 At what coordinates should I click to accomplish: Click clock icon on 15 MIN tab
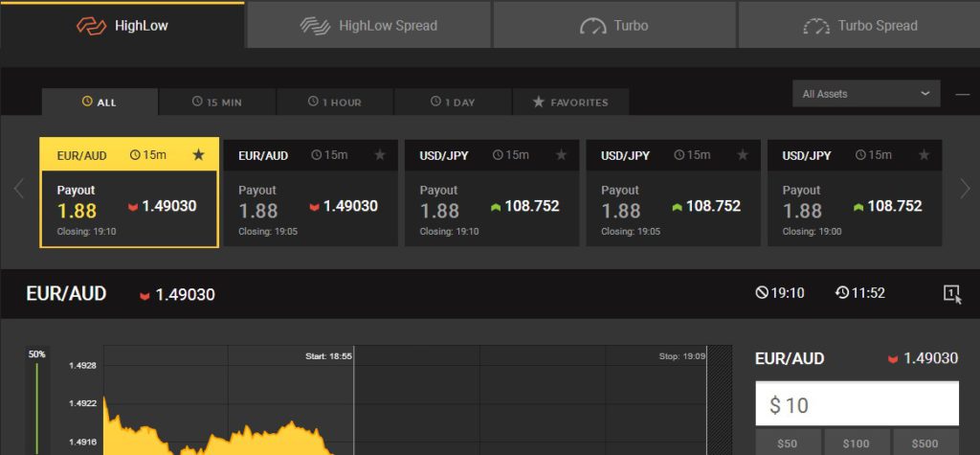click(x=197, y=102)
